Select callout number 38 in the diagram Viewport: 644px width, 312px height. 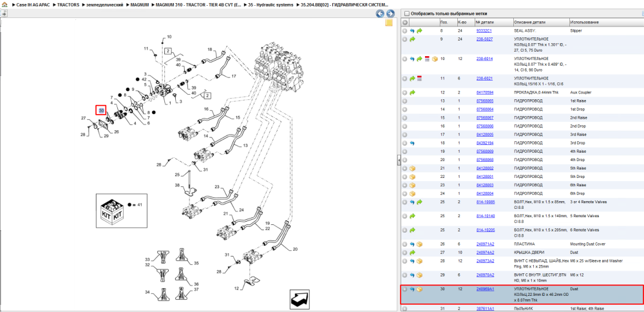(x=178, y=186)
